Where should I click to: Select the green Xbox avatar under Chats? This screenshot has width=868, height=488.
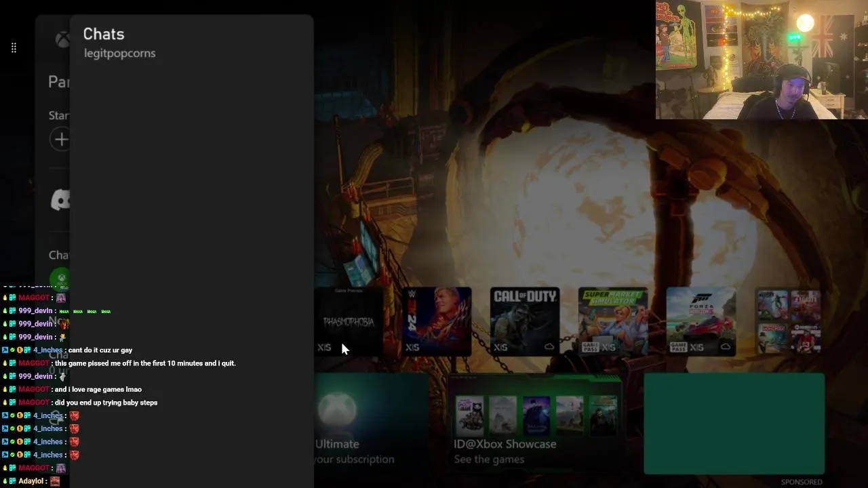pyautogui.click(x=60, y=278)
